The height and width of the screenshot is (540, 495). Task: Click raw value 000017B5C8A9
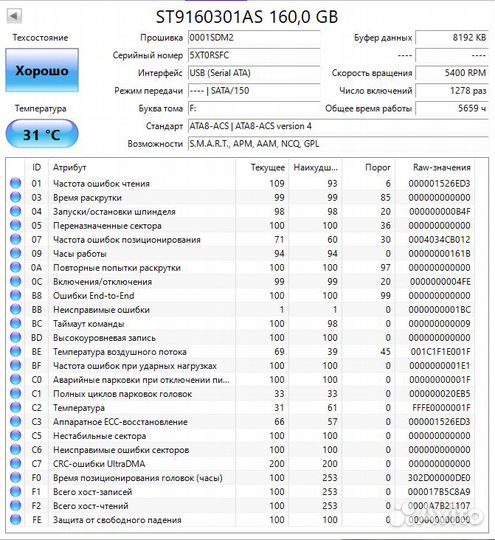[439, 492]
